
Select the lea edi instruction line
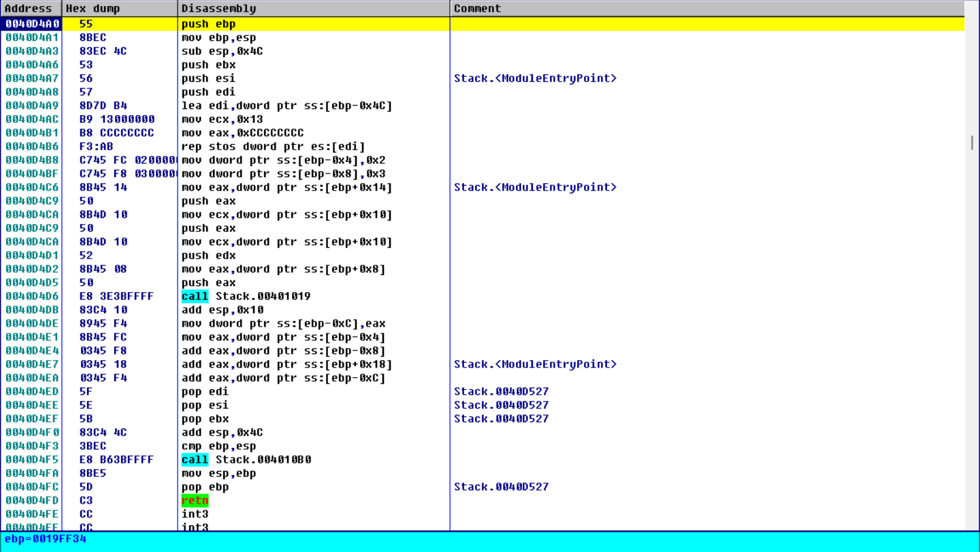coord(287,105)
